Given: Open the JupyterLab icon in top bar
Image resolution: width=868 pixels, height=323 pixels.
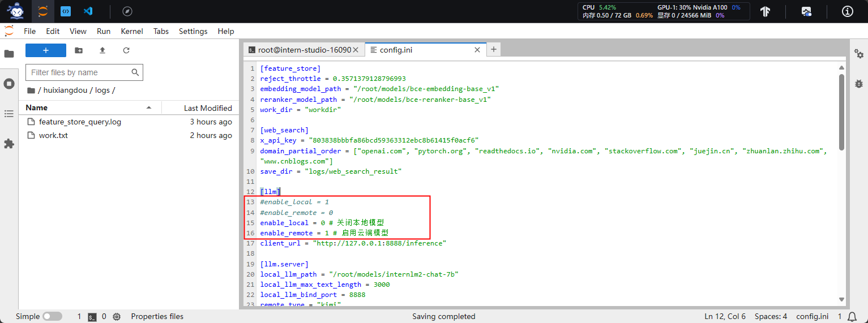Looking at the screenshot, I should pos(42,11).
